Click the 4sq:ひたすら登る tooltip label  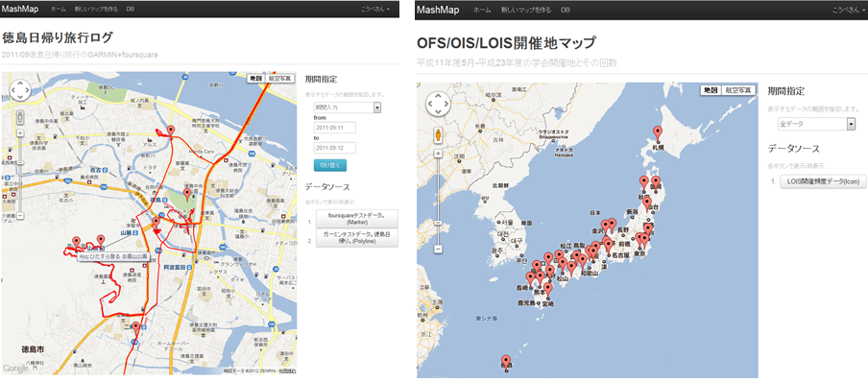pyautogui.click(x=113, y=256)
